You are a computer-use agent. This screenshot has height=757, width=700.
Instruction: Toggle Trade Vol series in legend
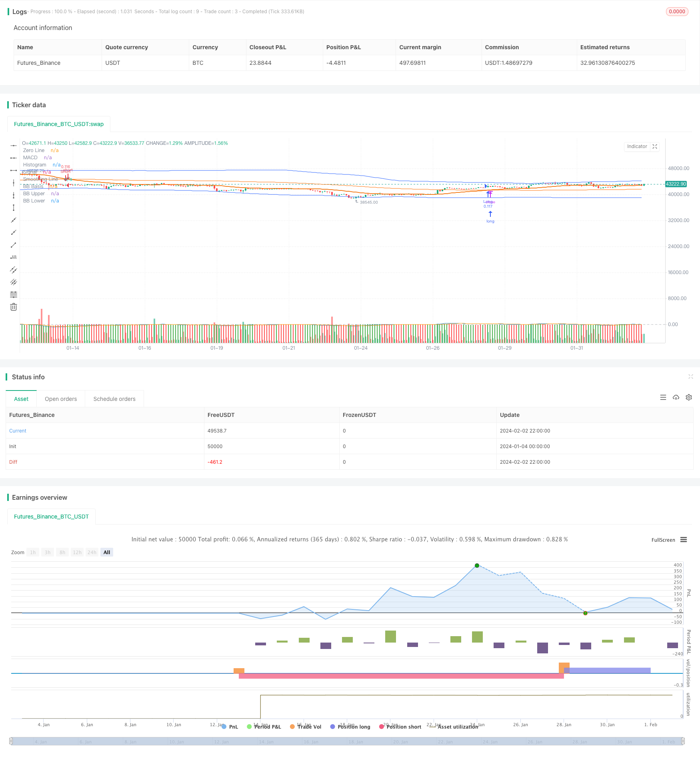tap(306, 727)
